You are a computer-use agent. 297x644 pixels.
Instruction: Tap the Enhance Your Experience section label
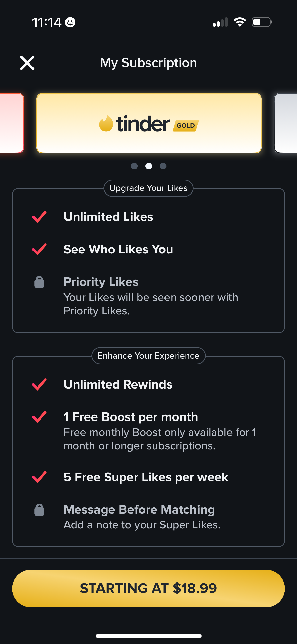pyautogui.click(x=148, y=356)
